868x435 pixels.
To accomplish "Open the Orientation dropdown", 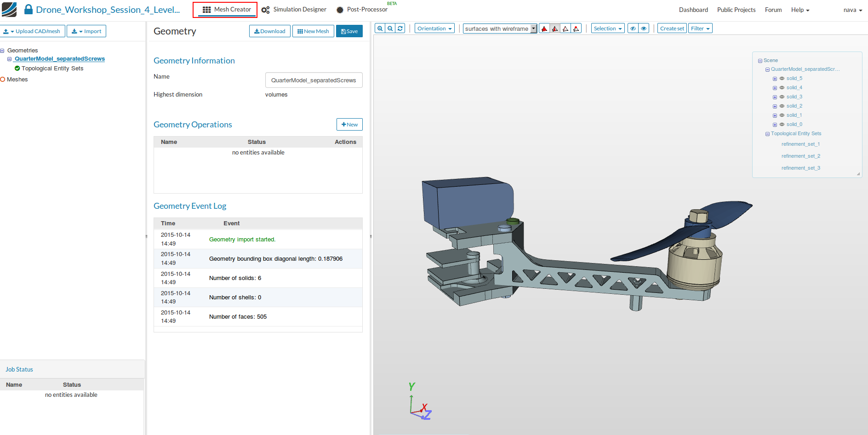I will coord(434,29).
